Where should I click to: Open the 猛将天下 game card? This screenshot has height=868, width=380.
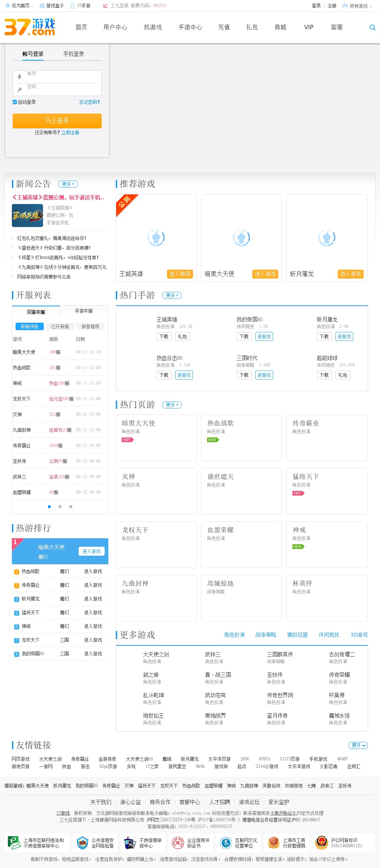(327, 491)
